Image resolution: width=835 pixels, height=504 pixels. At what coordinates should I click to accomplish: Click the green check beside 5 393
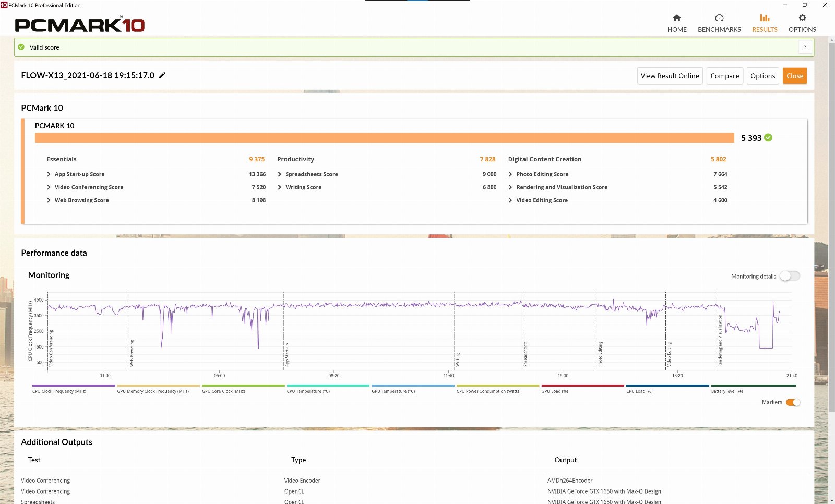[x=768, y=138]
